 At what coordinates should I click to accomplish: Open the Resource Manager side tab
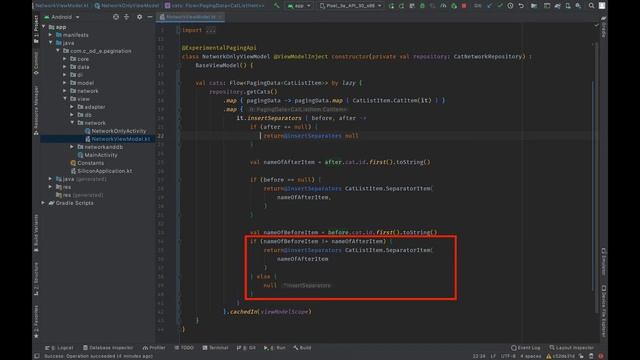pyautogui.click(x=36, y=110)
